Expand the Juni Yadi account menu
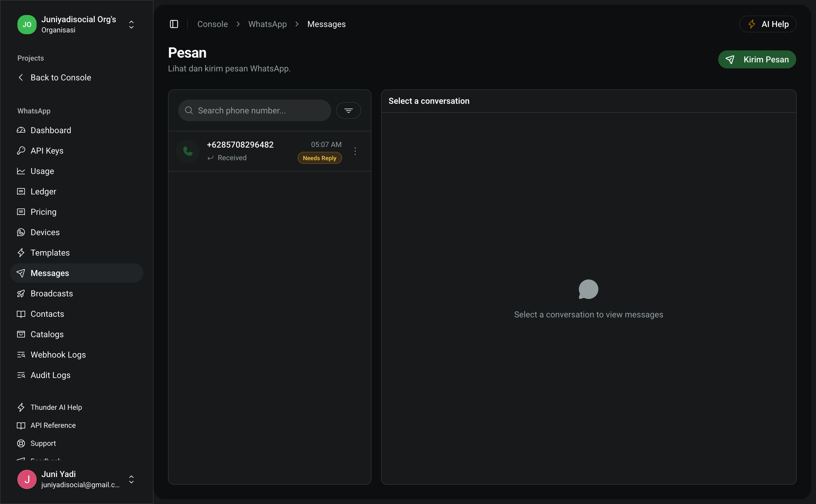The height and width of the screenshot is (504, 816). (x=77, y=479)
